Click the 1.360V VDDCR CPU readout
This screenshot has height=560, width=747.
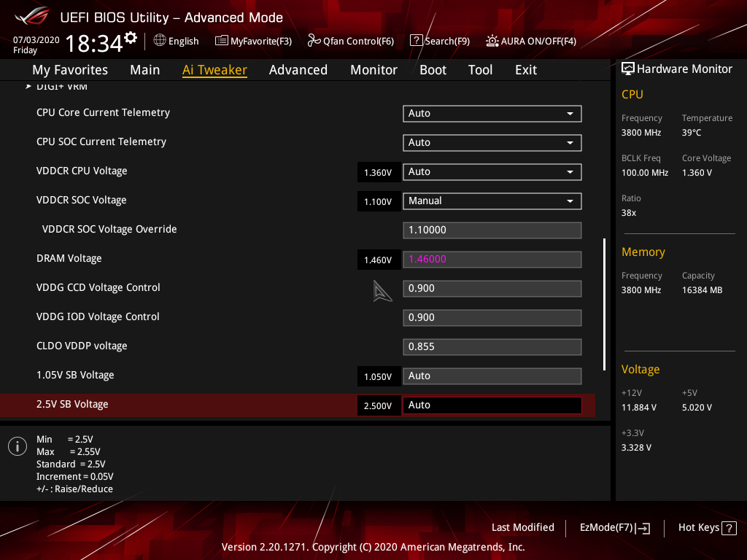pos(379,172)
